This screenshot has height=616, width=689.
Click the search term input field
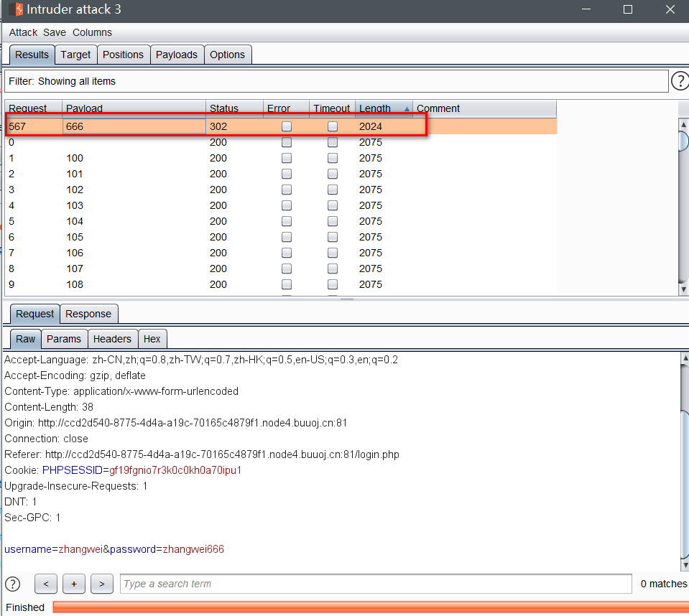tap(375, 584)
